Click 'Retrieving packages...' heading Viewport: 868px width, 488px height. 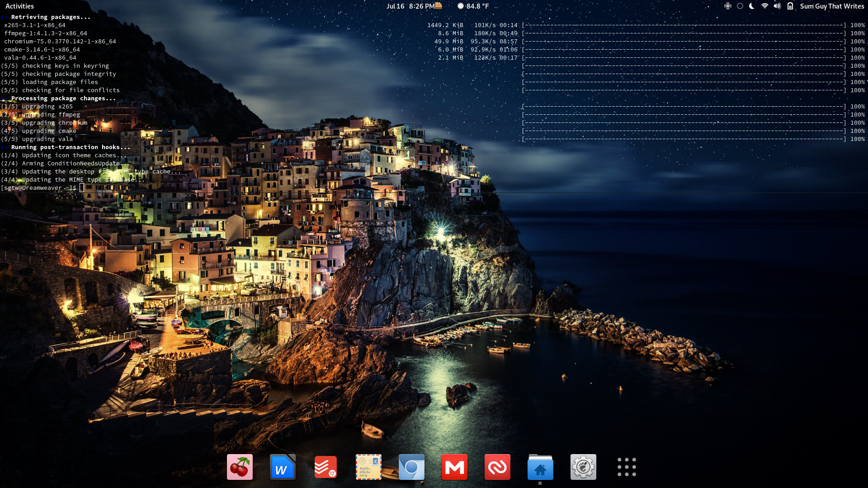pyautogui.click(x=51, y=17)
